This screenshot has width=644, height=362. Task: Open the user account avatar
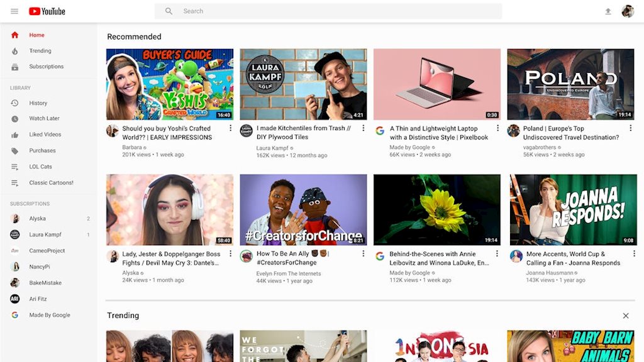[x=628, y=11]
